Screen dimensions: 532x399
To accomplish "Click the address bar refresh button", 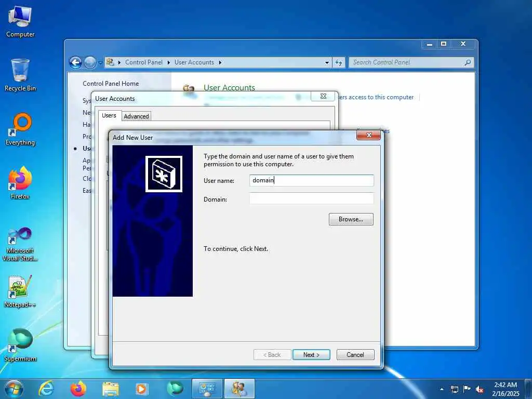I will [x=339, y=62].
